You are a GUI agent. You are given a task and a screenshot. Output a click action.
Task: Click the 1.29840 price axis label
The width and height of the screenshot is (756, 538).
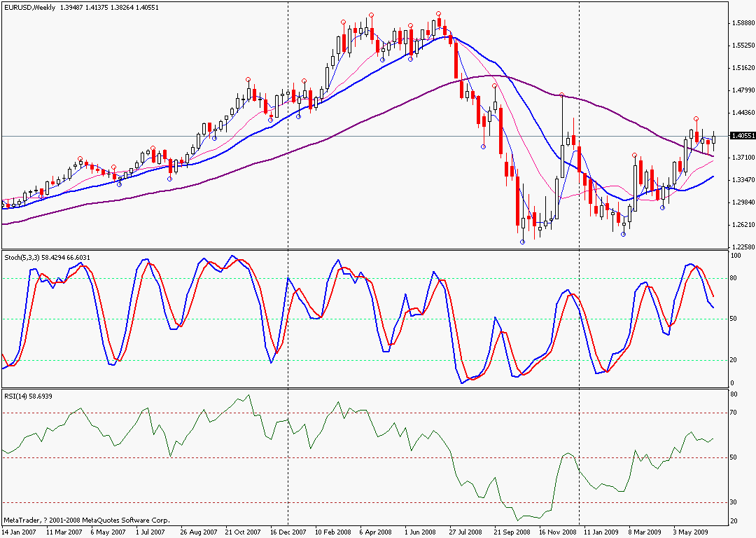(743, 202)
